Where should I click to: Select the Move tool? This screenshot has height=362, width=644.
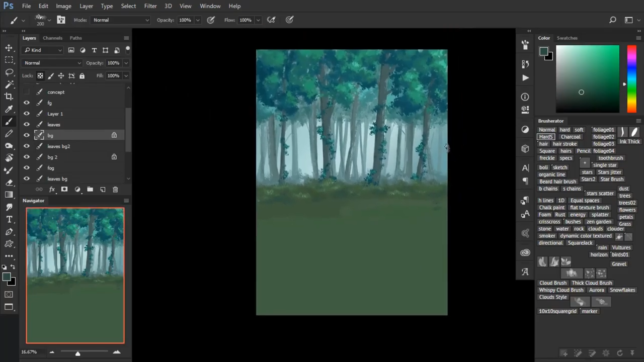coord(9,48)
